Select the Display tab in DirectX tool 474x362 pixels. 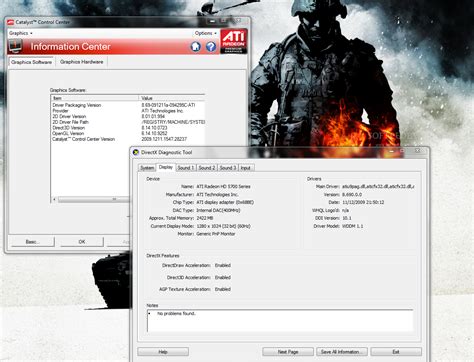pos(166,167)
